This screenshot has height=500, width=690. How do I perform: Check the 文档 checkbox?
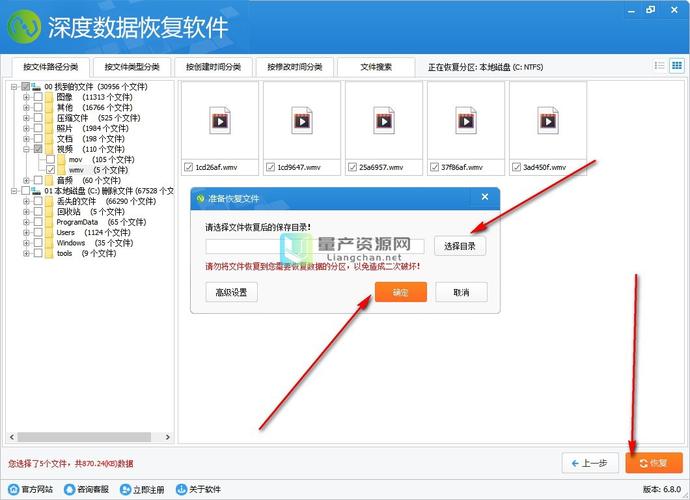tap(38, 139)
